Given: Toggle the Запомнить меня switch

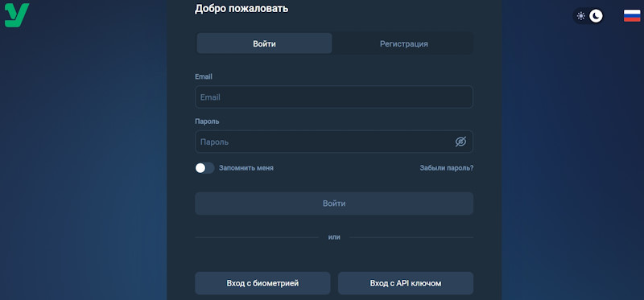Looking at the screenshot, I should pyautogui.click(x=204, y=168).
